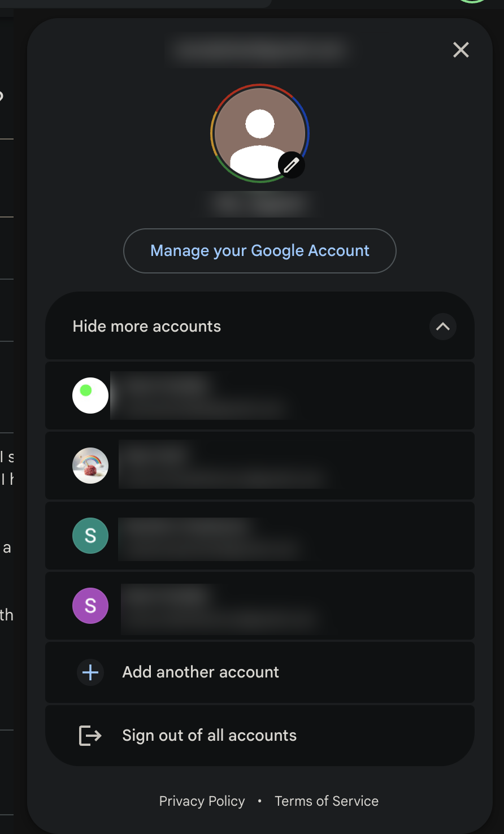Select the purple S avatar account

click(x=90, y=606)
